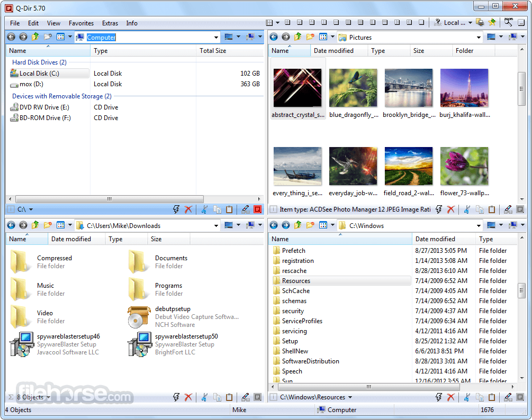The image size is (532, 420).
Task: Toggle the single-pane layout button at end of layout row
Action: 421,23
